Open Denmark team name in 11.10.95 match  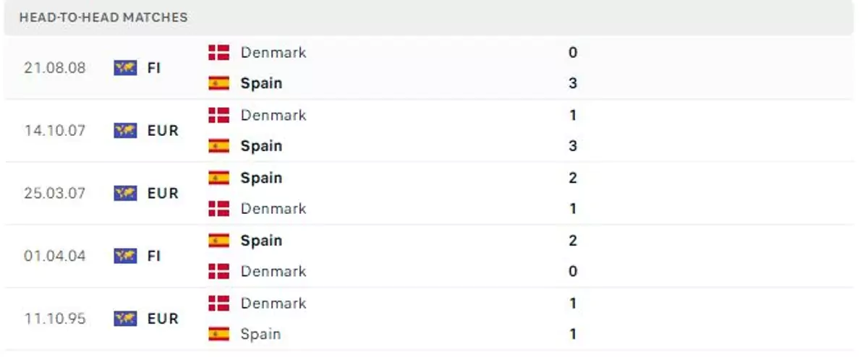click(273, 303)
